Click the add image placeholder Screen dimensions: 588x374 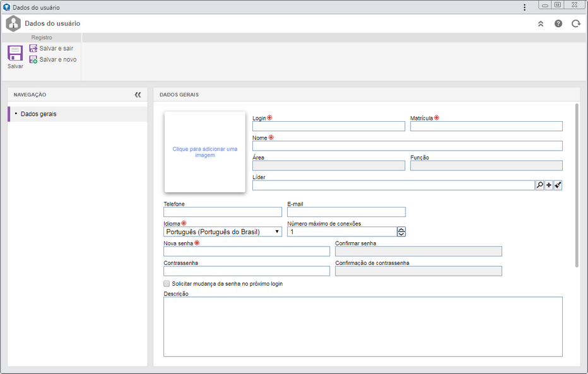coord(205,152)
